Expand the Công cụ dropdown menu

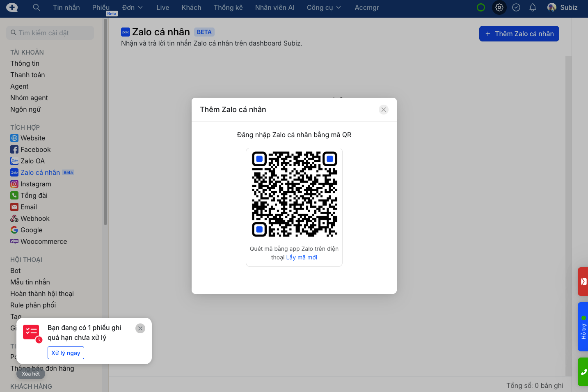pos(324,7)
